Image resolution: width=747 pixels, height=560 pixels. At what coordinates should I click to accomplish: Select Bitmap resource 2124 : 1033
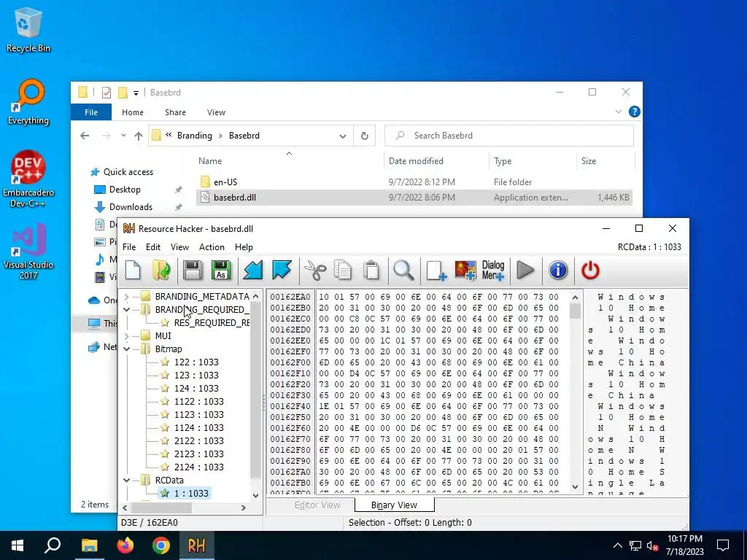(198, 467)
